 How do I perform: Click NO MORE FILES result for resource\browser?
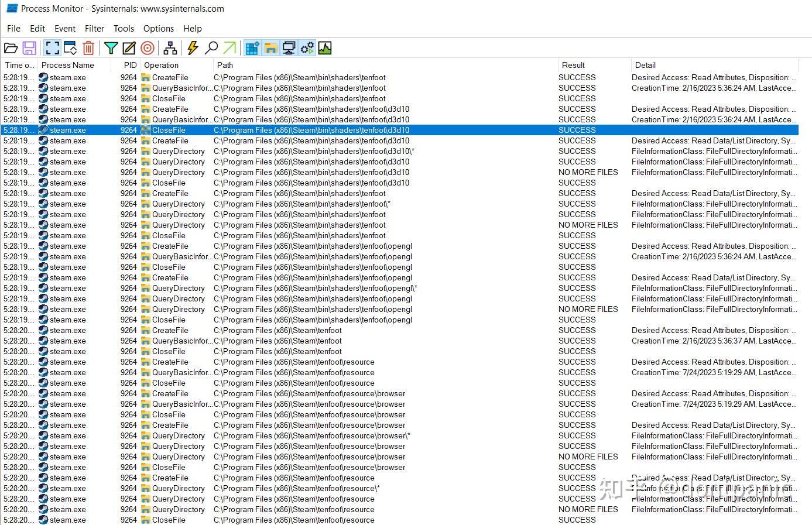coord(588,457)
